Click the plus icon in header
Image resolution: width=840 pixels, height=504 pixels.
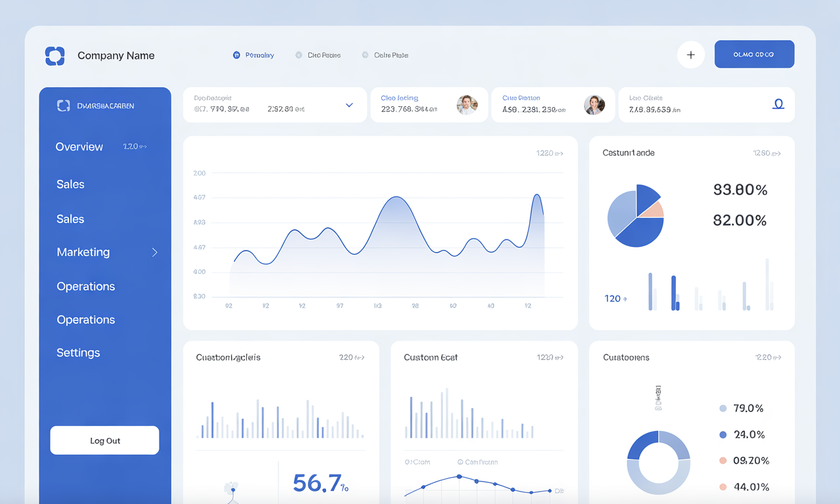click(690, 55)
